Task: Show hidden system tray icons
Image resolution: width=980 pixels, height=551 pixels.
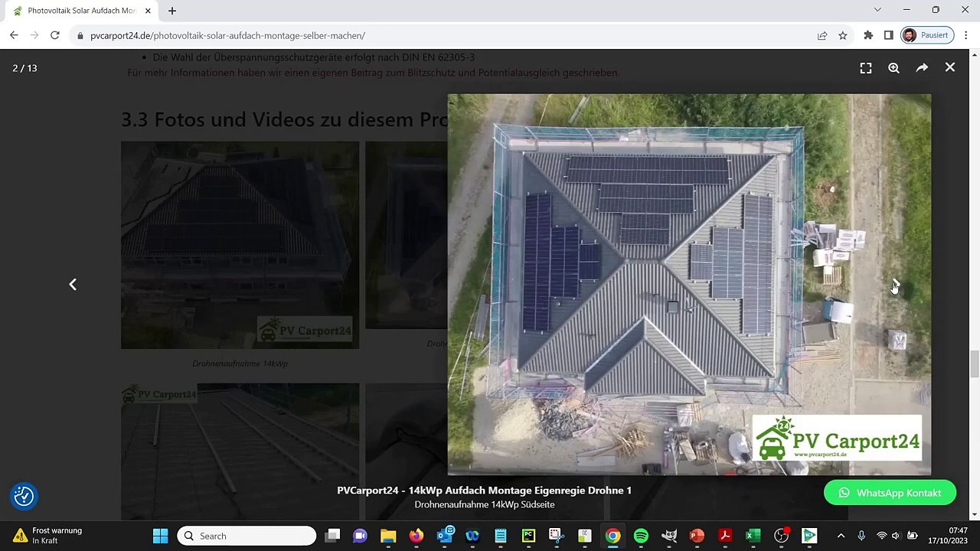Action: (x=841, y=536)
